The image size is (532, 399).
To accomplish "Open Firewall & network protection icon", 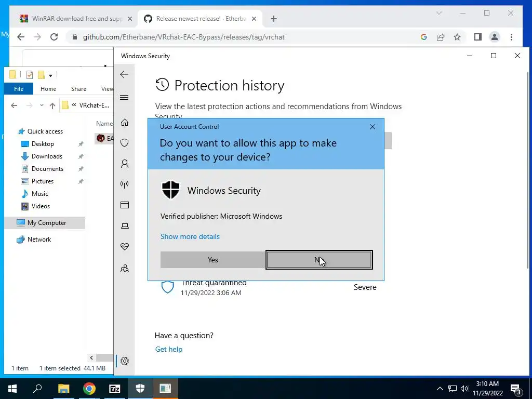I will pyautogui.click(x=125, y=184).
